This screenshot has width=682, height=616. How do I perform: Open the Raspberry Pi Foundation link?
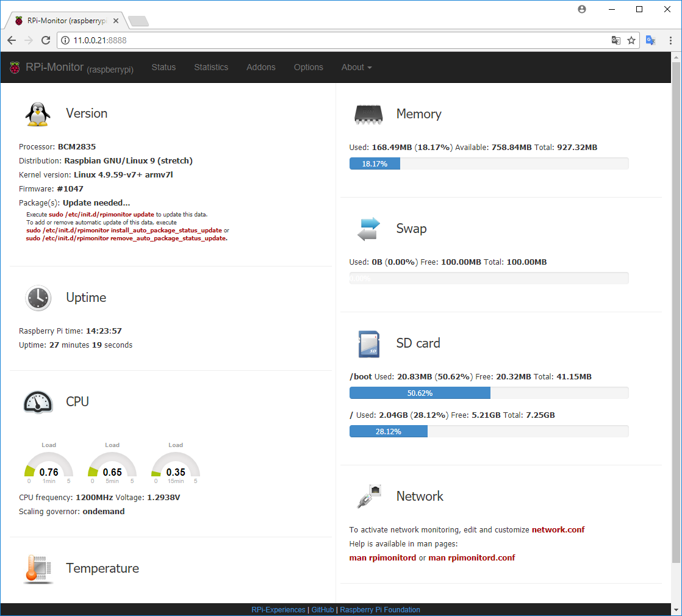tap(380, 610)
